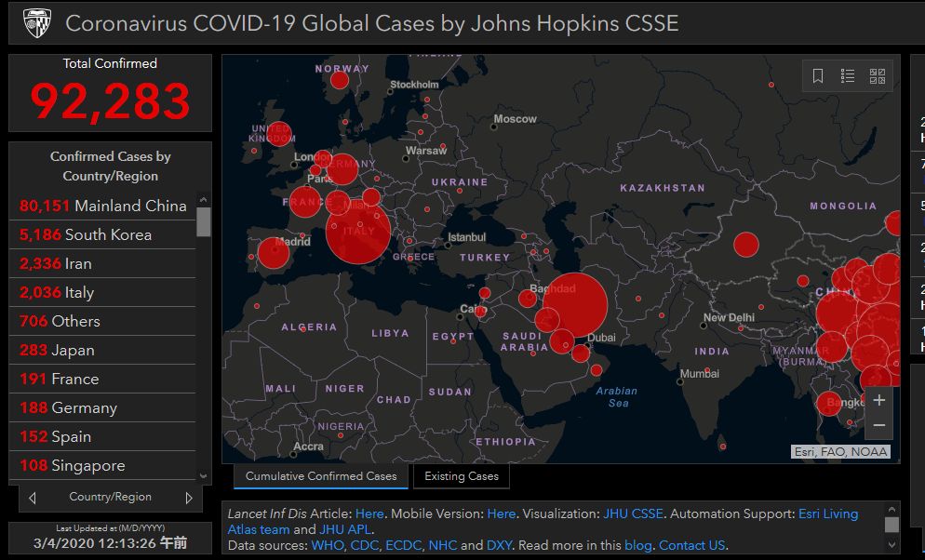925x560 pixels.
Task: Open the JHU CSSE visualization link
Action: 633,513
